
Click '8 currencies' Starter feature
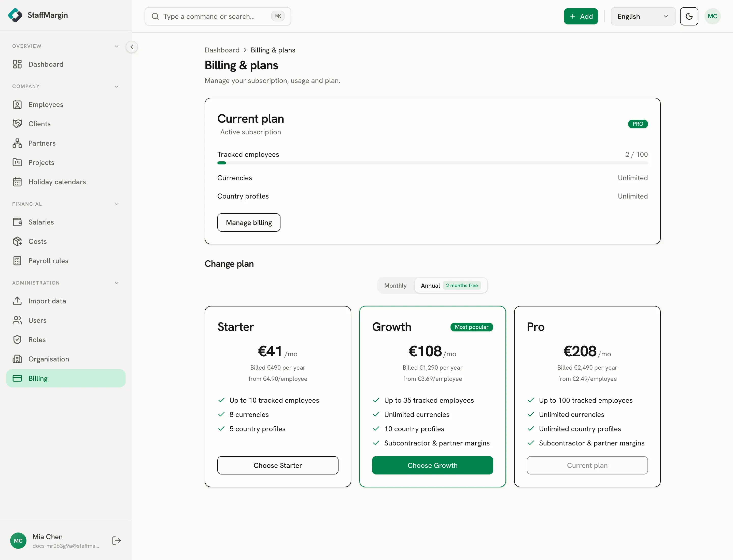249,415
